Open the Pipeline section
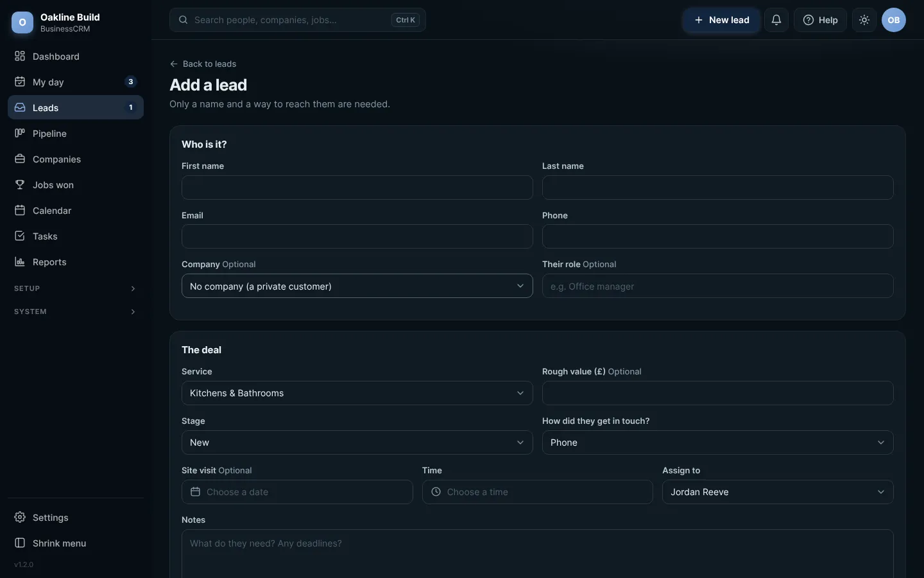 (x=76, y=134)
